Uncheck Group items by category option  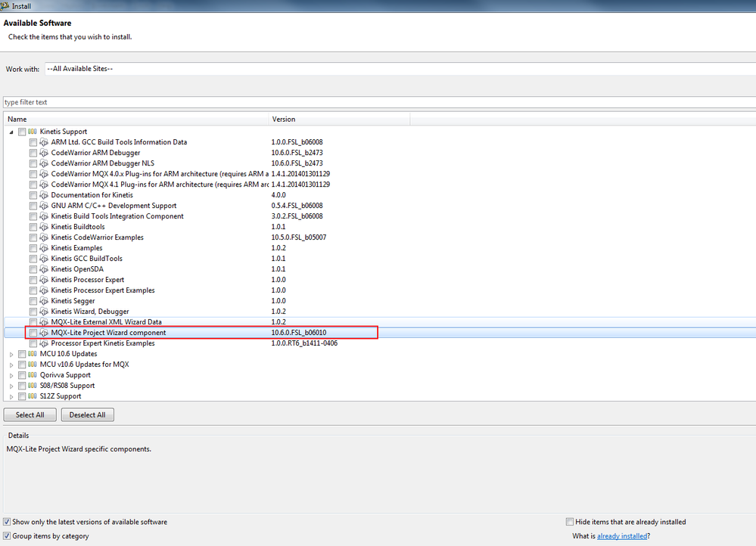(x=7, y=536)
